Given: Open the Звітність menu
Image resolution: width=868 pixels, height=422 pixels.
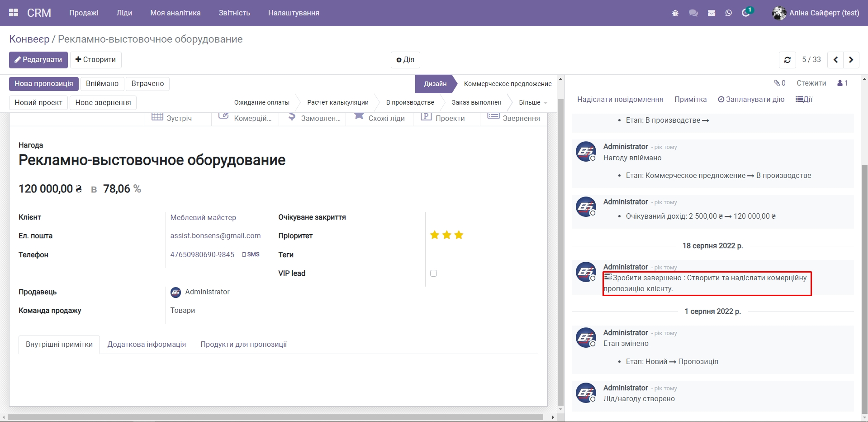Looking at the screenshot, I should (234, 13).
